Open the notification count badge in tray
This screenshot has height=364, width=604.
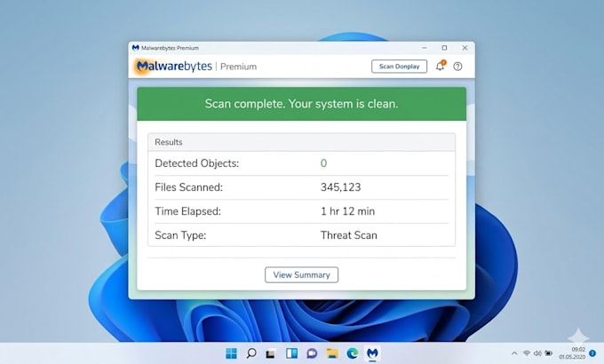point(592,353)
